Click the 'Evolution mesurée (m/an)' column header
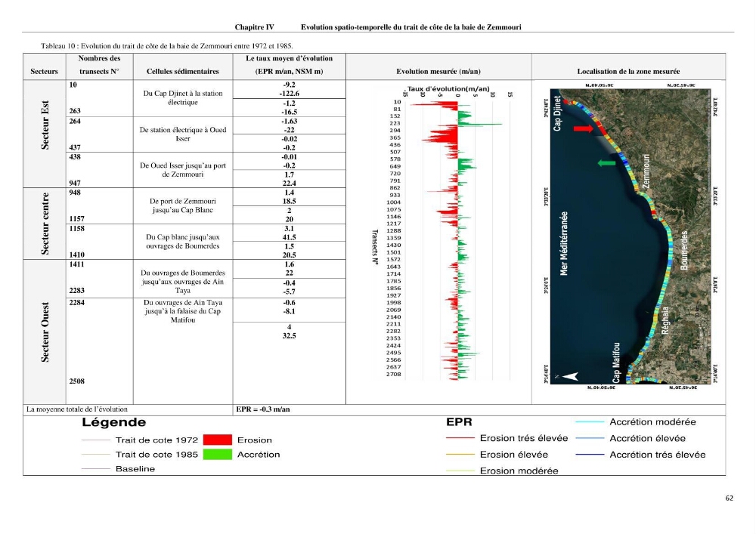Screen dimensions: 756x534 438,71
